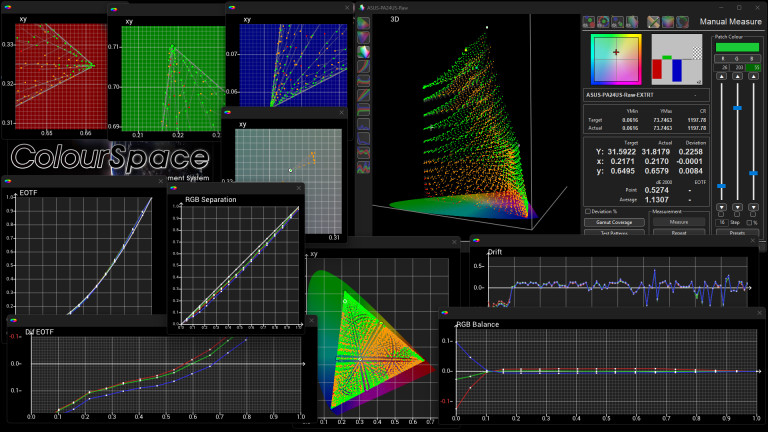Click the green slider handle in Patch Colour

point(737,106)
